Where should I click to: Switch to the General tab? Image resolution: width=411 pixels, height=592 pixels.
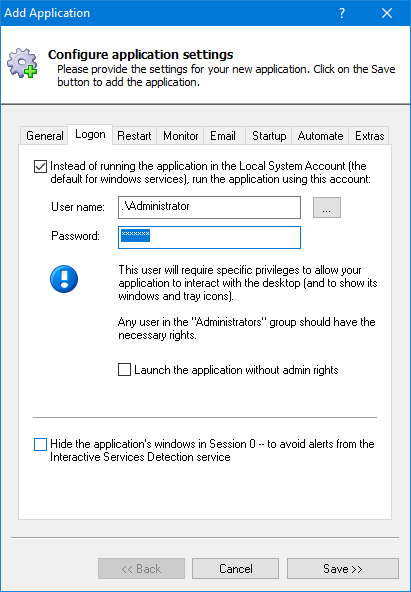(45, 136)
